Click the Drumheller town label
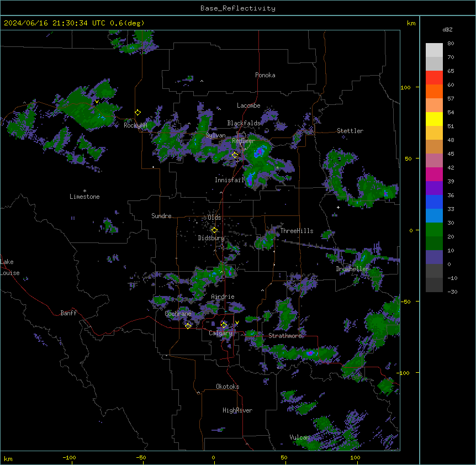Image resolution: width=476 pixels, height=465 pixels. 352,269
